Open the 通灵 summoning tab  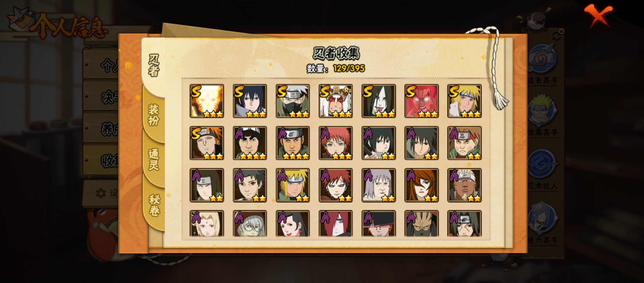click(153, 159)
